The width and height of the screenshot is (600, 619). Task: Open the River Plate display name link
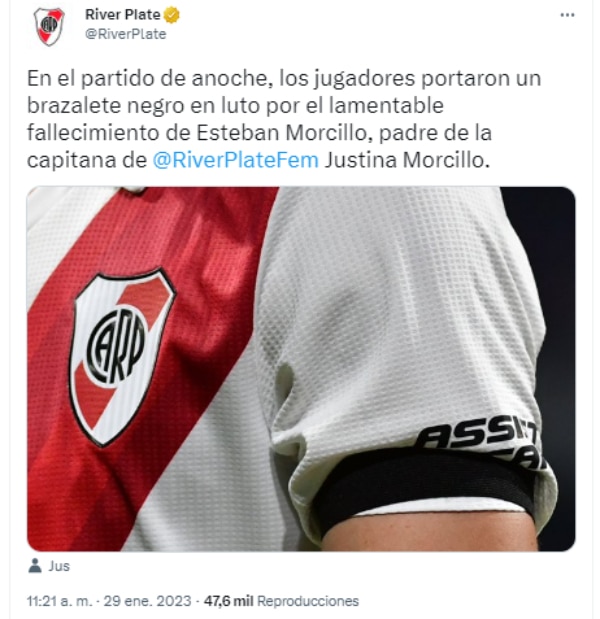(123, 15)
